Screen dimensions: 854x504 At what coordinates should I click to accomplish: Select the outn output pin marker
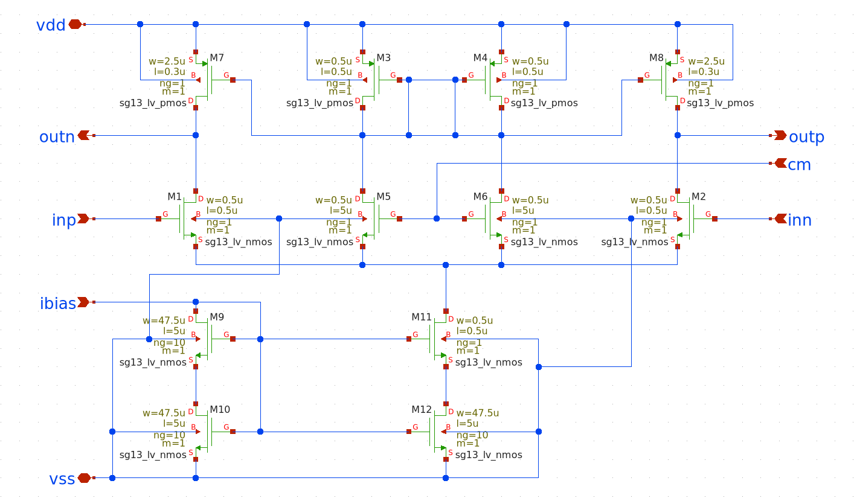point(84,135)
